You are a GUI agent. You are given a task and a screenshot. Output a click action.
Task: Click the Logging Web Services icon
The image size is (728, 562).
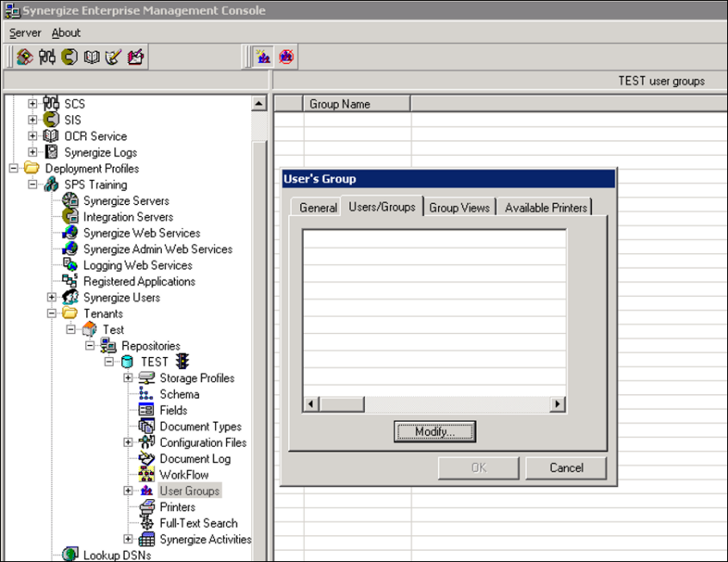(71, 265)
